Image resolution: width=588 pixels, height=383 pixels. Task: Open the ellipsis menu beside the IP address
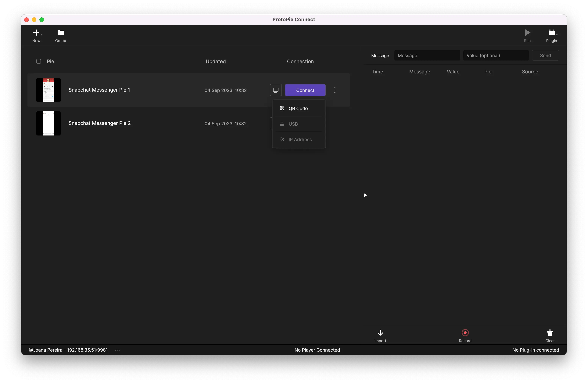pyautogui.click(x=117, y=350)
